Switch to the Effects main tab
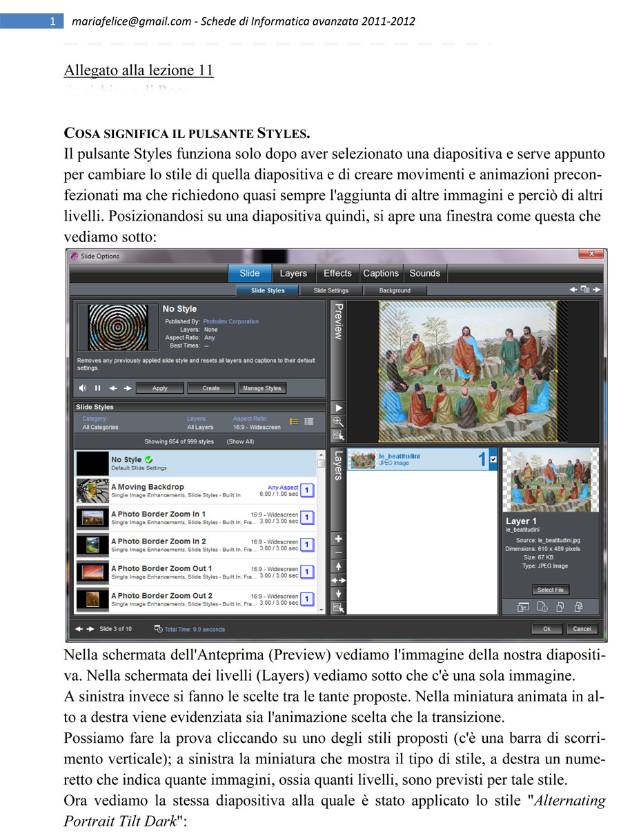 tap(337, 273)
